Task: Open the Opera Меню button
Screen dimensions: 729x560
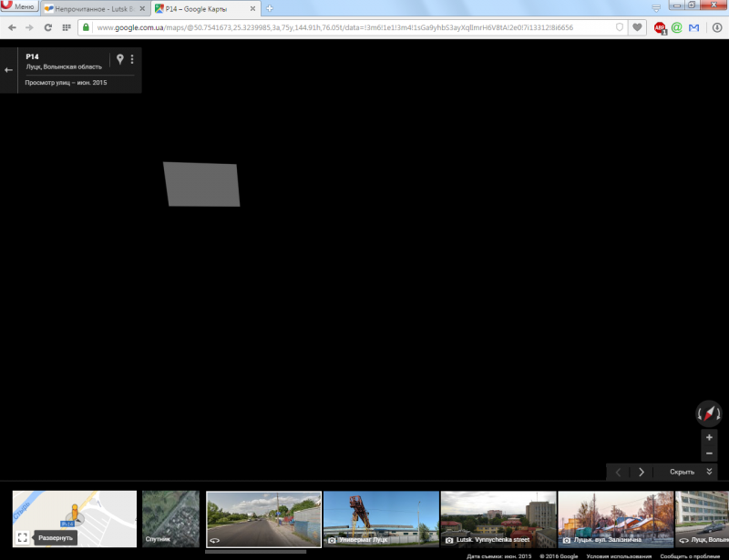Action: (19, 7)
